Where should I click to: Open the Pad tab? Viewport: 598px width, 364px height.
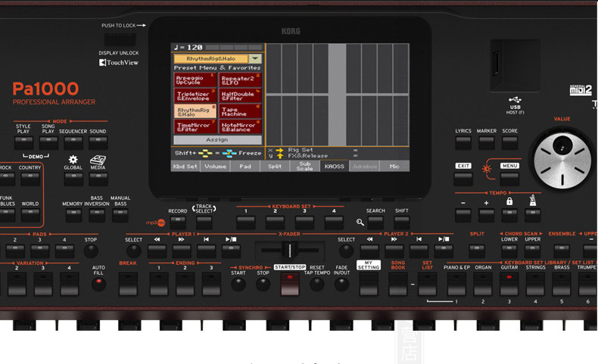pos(245,166)
